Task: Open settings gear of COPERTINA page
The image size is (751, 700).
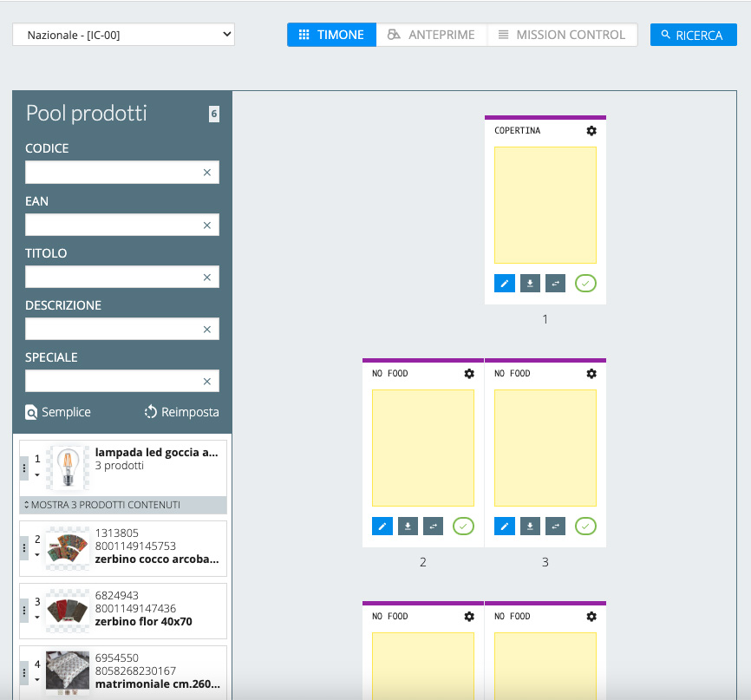Action: 591,131
